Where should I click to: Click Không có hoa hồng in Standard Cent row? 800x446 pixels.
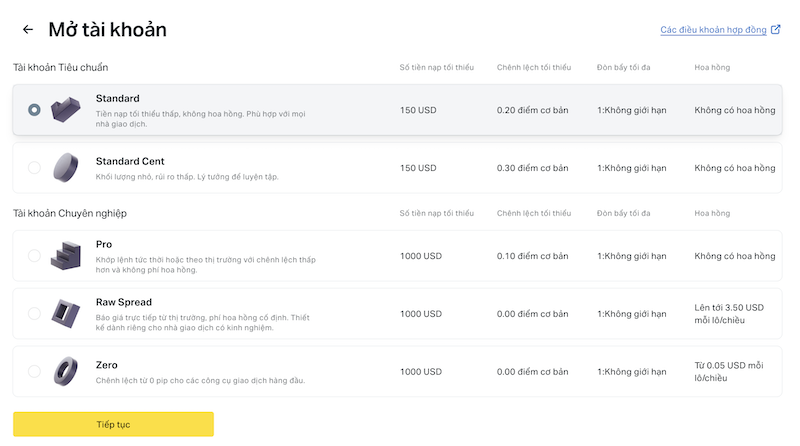tap(735, 168)
